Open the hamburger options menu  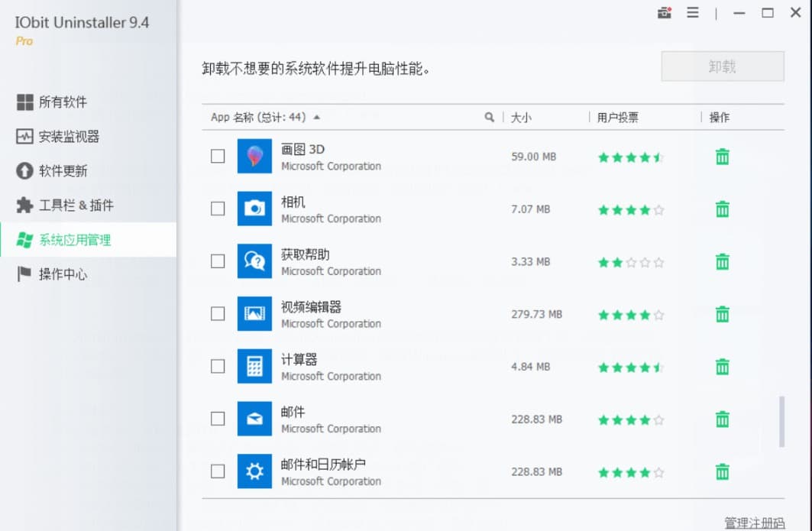click(693, 12)
